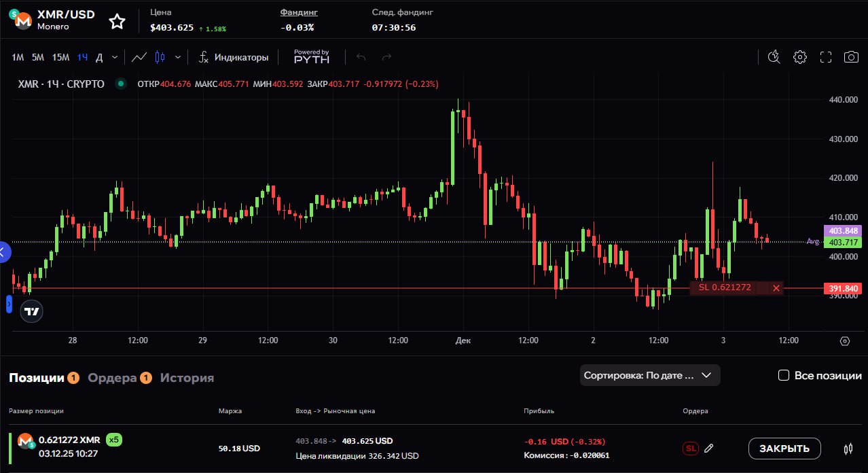This screenshot has height=473, width=868.
Task: Enter fullscreen chart mode
Action: coord(826,57)
